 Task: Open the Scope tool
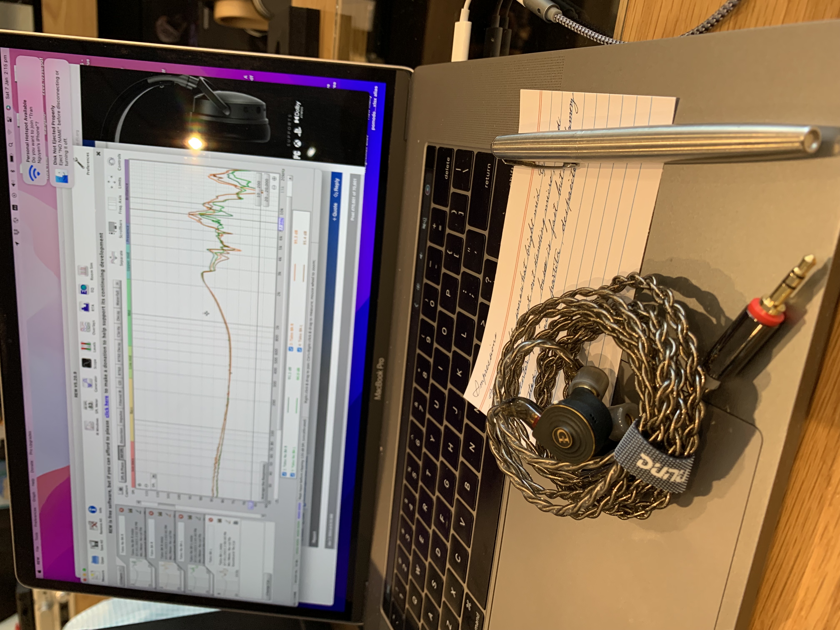coord(87,363)
